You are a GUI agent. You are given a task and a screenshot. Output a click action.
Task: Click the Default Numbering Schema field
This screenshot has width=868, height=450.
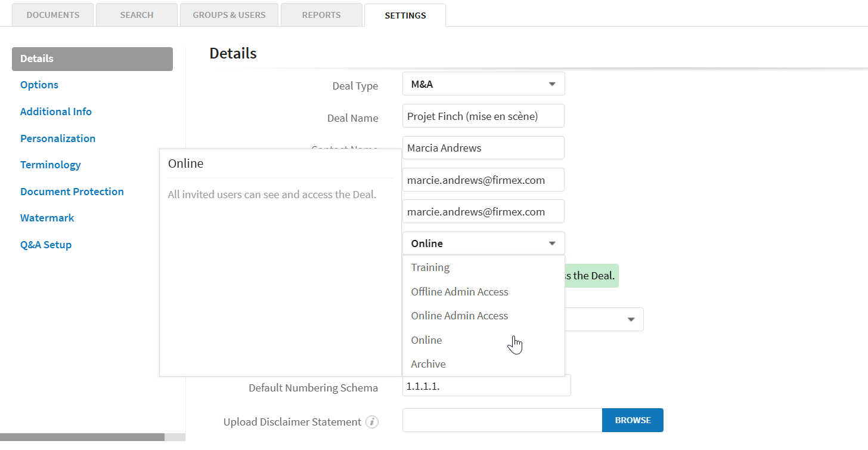[x=486, y=386]
